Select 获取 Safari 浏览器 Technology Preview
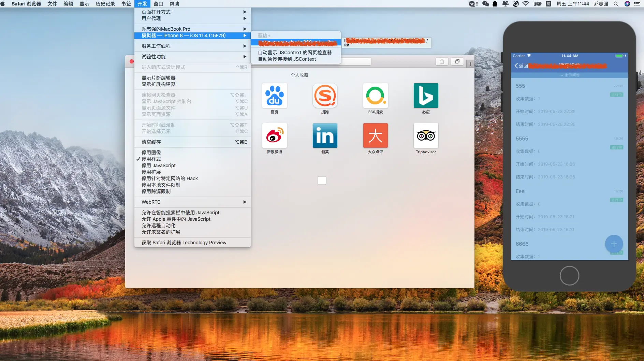This screenshot has width=644, height=361. (x=192, y=243)
